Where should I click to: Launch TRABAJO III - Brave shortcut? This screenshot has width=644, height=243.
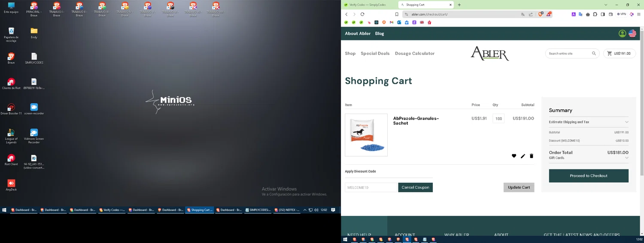click(x=102, y=9)
